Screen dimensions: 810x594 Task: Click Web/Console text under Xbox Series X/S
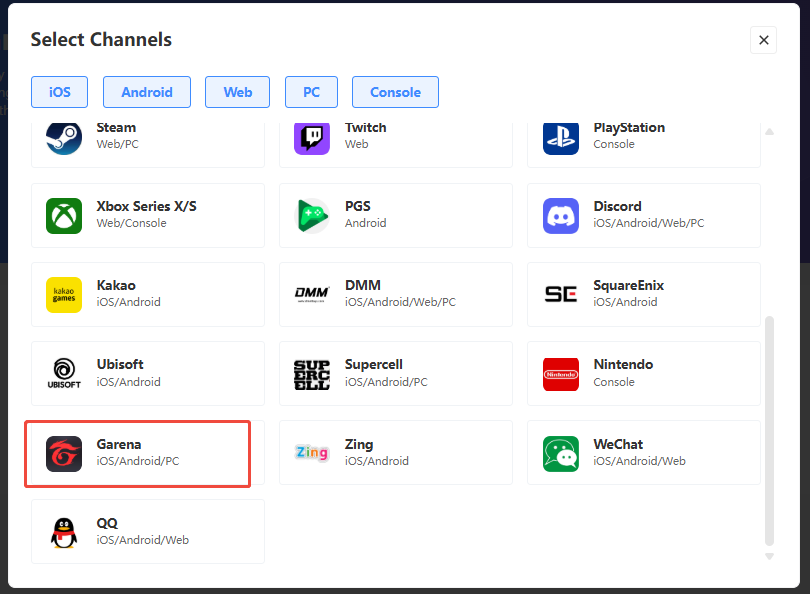pyautogui.click(x=132, y=223)
